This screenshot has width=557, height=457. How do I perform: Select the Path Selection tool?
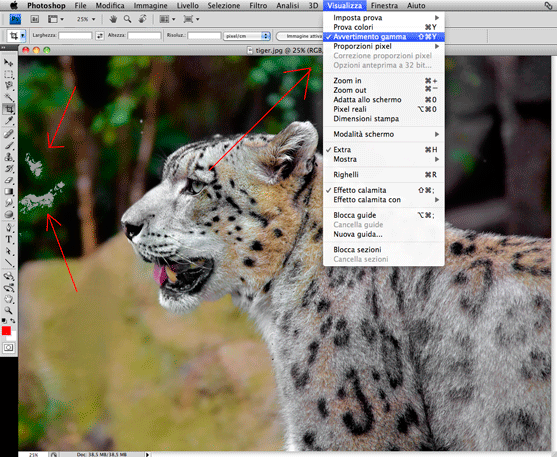[x=9, y=251]
